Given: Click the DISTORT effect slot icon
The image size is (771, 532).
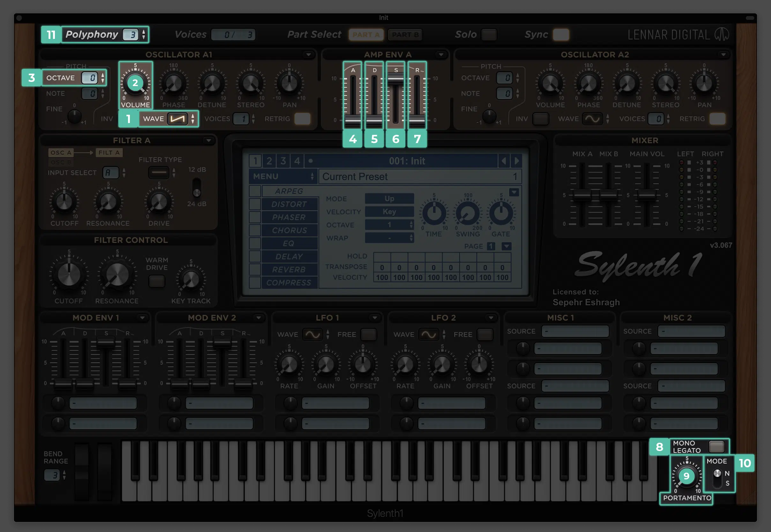Looking at the screenshot, I should (x=288, y=204).
